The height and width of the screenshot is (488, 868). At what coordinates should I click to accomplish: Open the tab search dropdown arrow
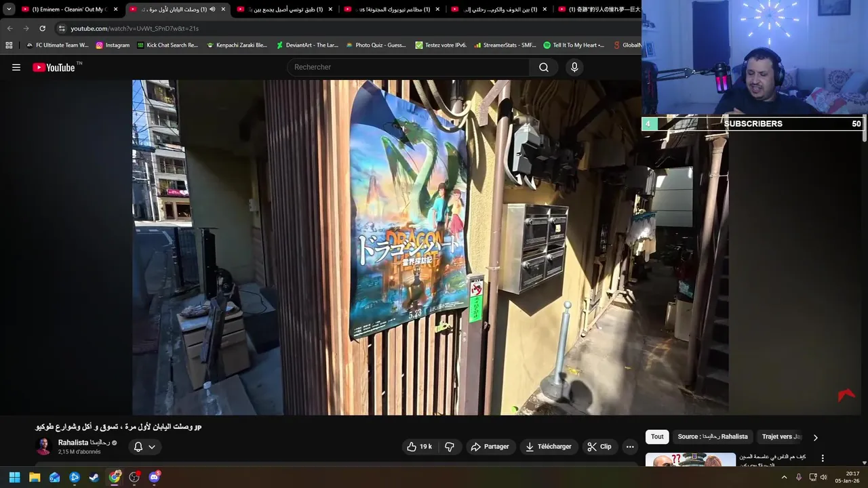(9, 9)
